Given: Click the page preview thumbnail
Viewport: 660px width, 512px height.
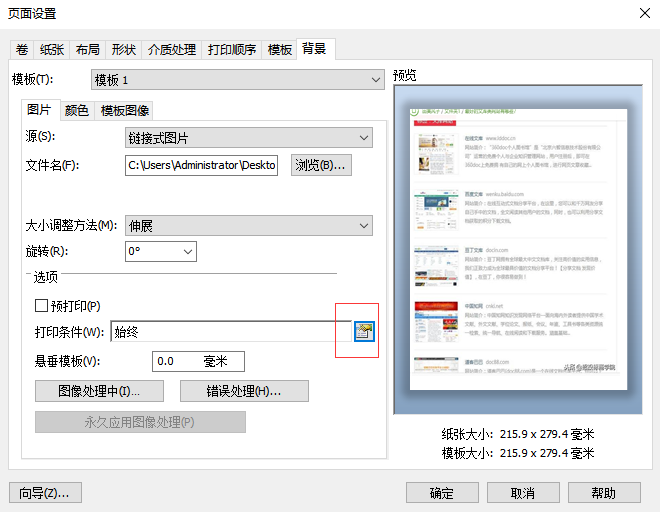Looking at the screenshot, I should pyautogui.click(x=516, y=249).
